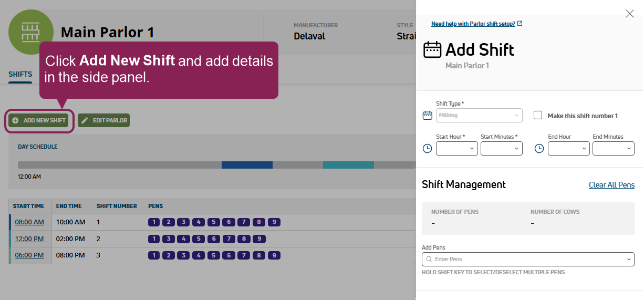
Task: Expand the End Minutes dropdown
Action: tap(613, 149)
